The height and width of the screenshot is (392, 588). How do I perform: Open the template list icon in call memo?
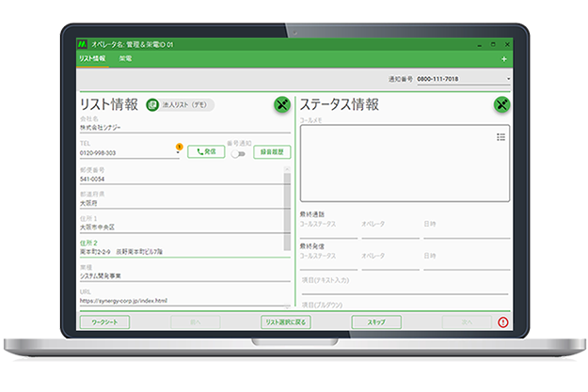coord(501,137)
